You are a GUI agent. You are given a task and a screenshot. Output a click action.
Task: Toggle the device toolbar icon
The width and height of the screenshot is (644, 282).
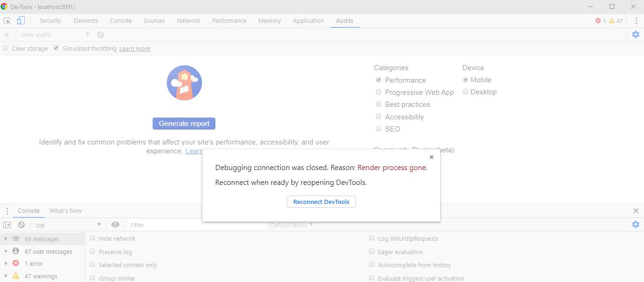(x=20, y=20)
